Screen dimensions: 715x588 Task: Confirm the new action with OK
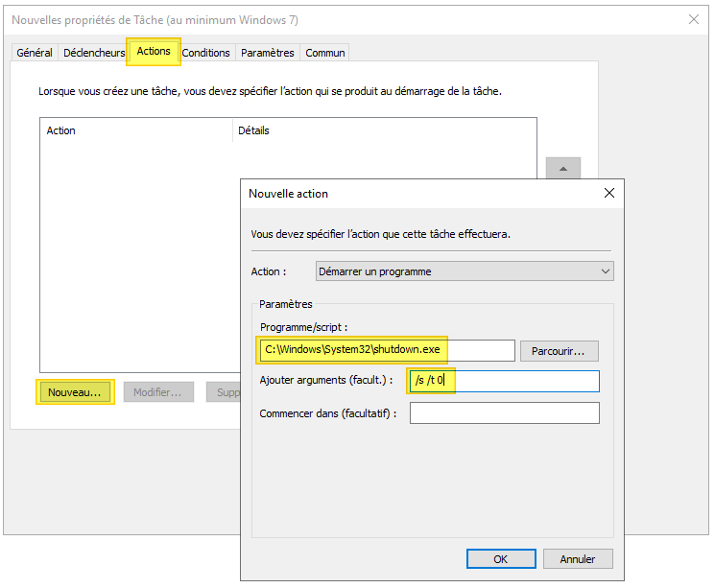500,559
